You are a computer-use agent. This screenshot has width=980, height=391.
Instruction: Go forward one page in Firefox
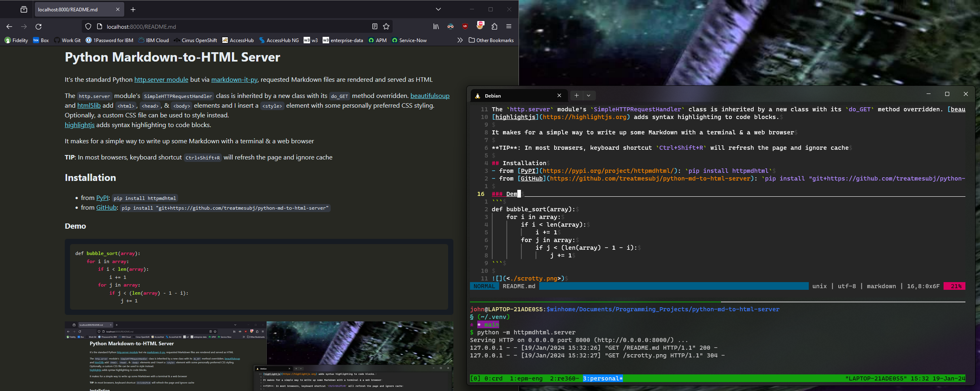[x=24, y=27]
